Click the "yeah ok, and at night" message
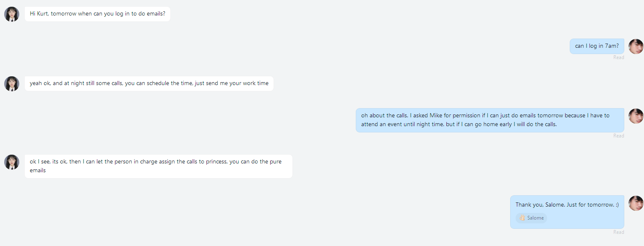644x246 pixels. pyautogui.click(x=149, y=83)
